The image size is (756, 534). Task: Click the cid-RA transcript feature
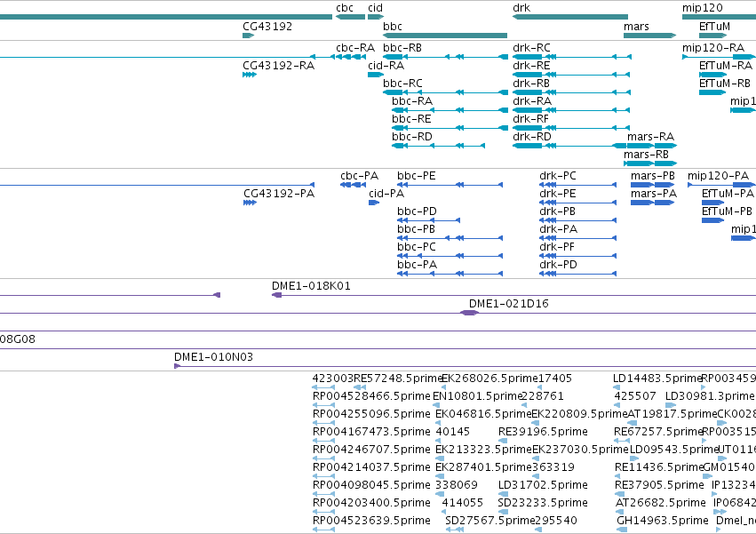[x=376, y=75]
